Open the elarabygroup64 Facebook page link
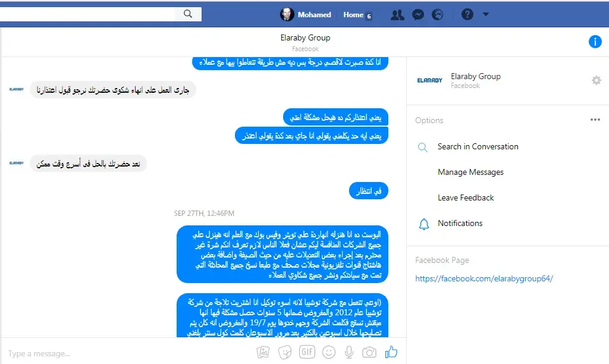This screenshot has width=609, height=364. (x=484, y=278)
